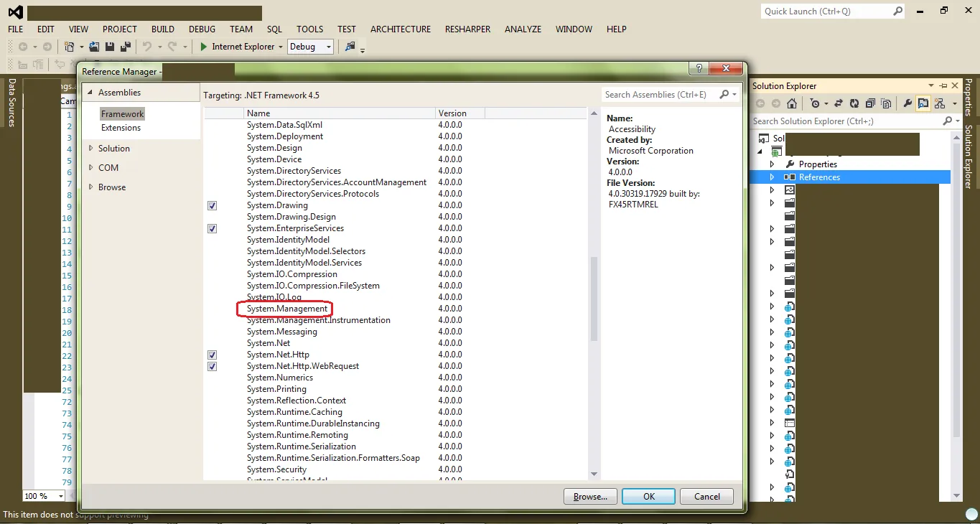Click the Cancel button
980x524 pixels.
click(x=706, y=496)
